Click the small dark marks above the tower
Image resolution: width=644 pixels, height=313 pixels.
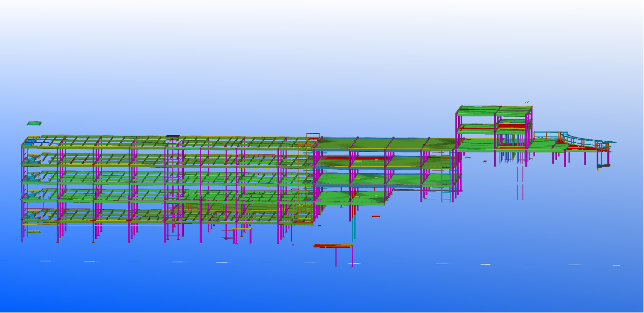pyautogui.click(x=526, y=102)
